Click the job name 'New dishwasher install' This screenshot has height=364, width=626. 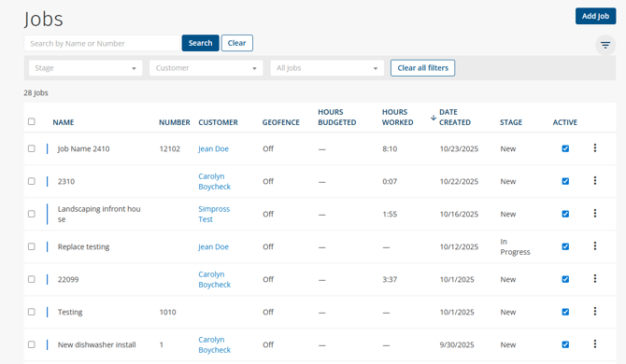pos(96,344)
